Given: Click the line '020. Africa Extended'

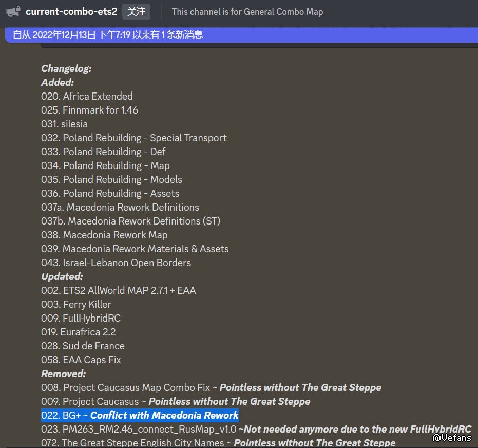Looking at the screenshot, I should [87, 97].
